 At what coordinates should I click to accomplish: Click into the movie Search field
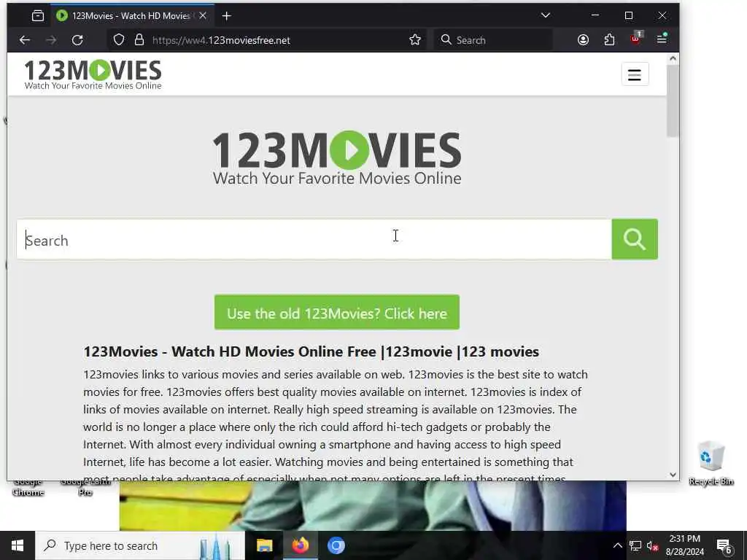[314, 239]
